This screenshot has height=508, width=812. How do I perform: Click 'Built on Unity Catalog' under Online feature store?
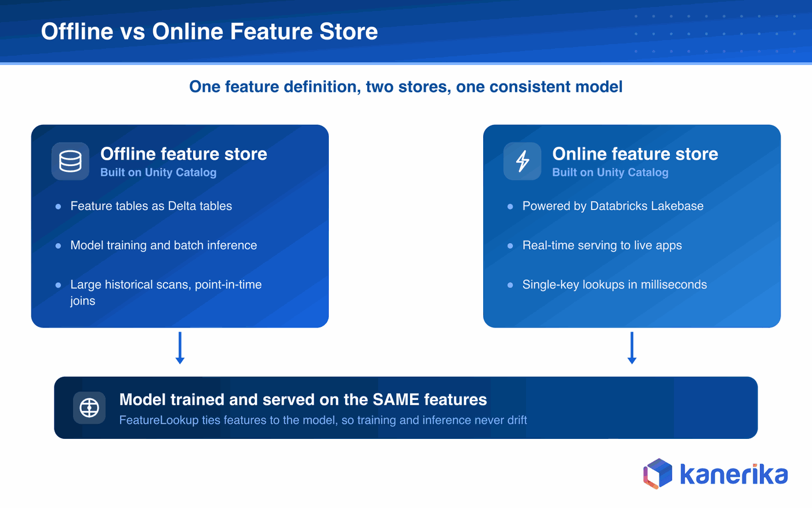click(x=610, y=172)
